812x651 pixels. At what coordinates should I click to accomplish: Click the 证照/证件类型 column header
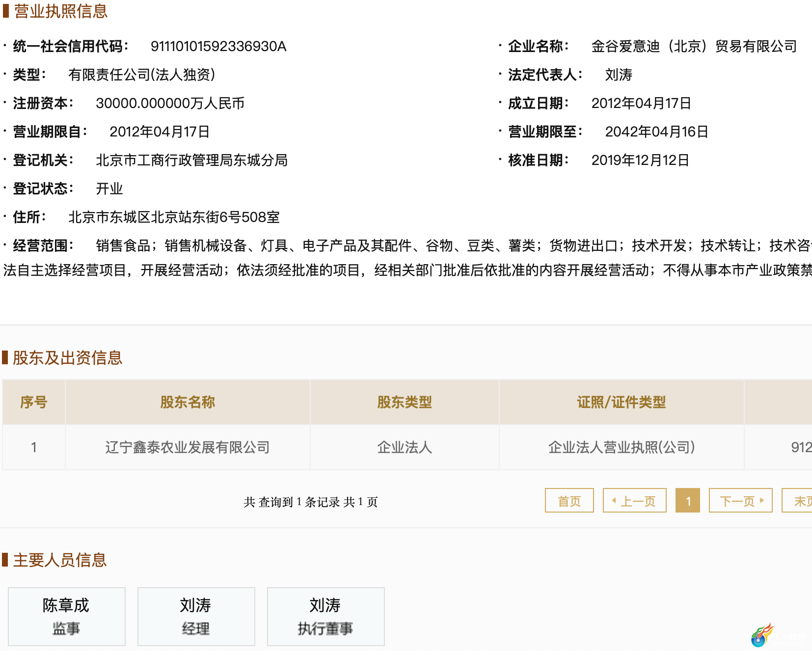tap(622, 402)
